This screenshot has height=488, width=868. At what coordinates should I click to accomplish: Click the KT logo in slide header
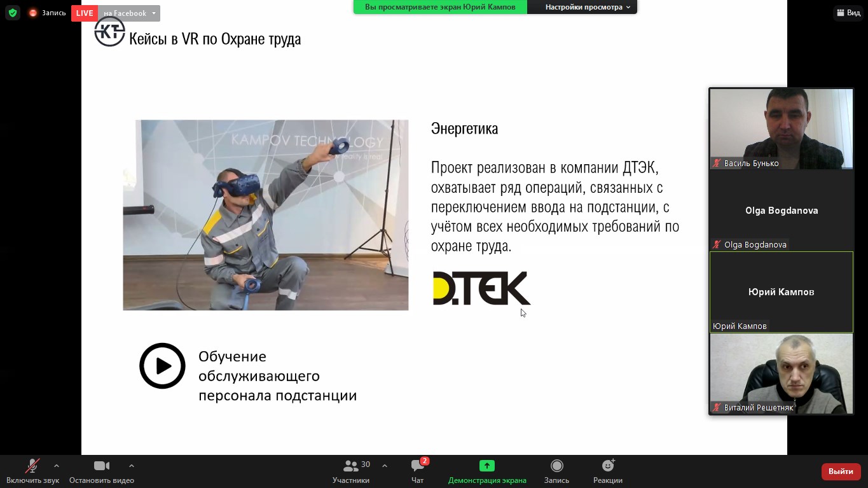click(x=110, y=31)
